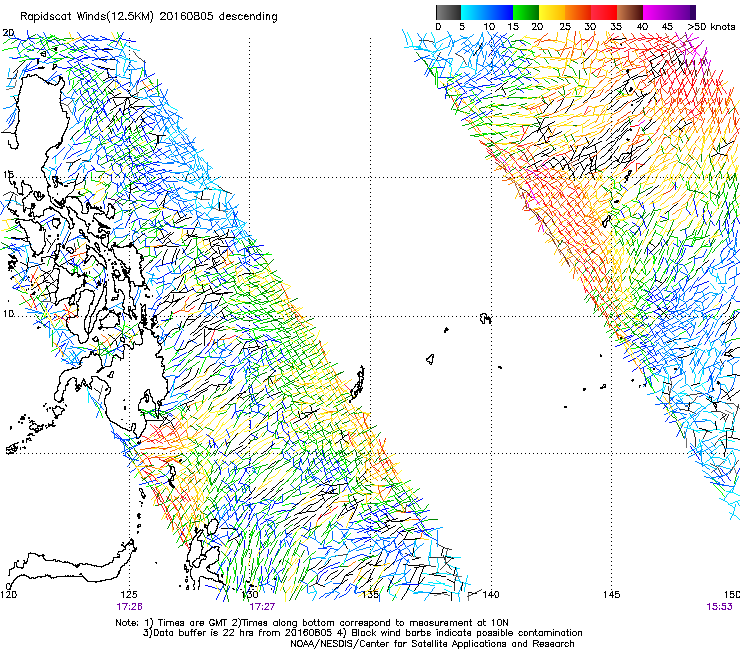Click the 'Data buffer is 22 hrs' note line
This screenshot has width=740, height=650.
tap(362, 633)
